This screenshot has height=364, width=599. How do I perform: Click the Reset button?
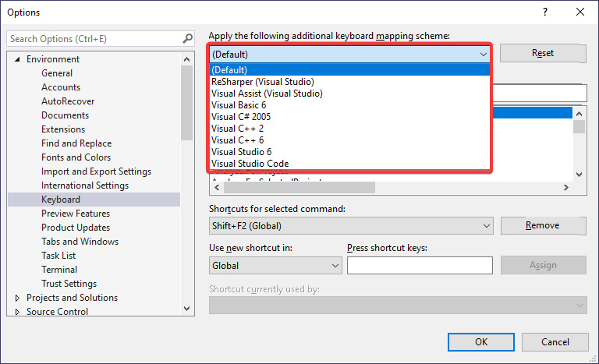[x=543, y=53]
